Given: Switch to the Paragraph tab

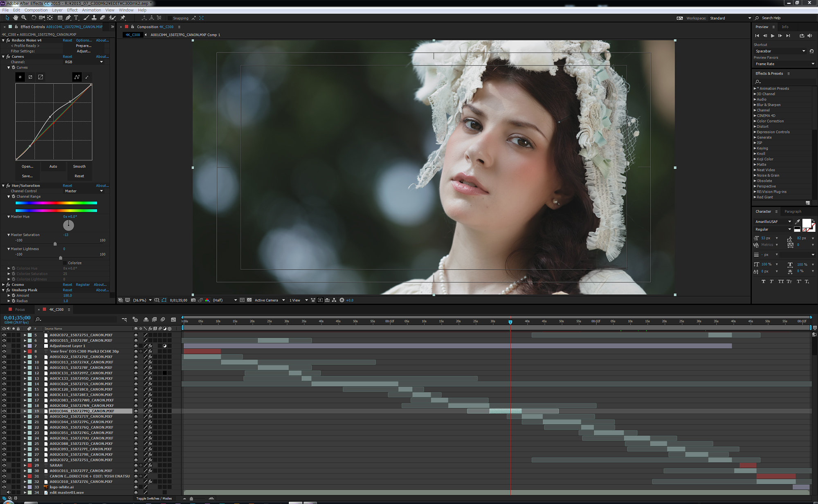Looking at the screenshot, I should click(793, 211).
